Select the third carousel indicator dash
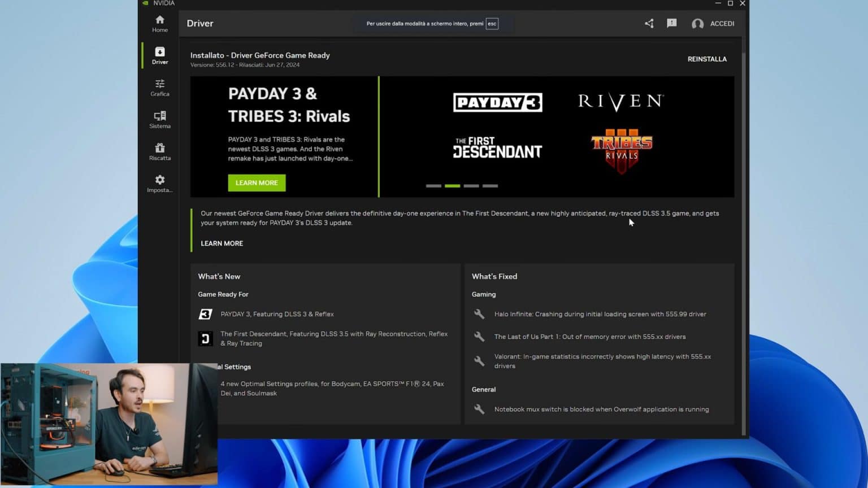This screenshot has width=868, height=488. [x=471, y=186]
